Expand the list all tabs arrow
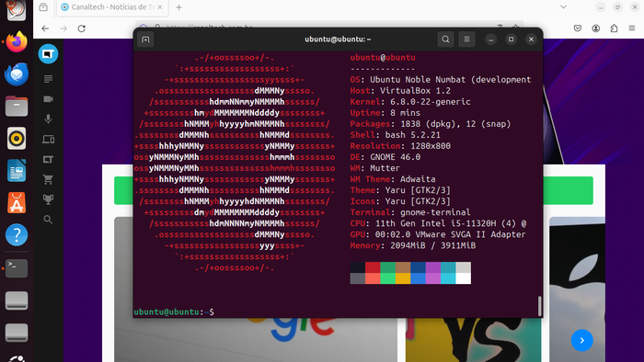The image size is (644, 362). (563, 7)
